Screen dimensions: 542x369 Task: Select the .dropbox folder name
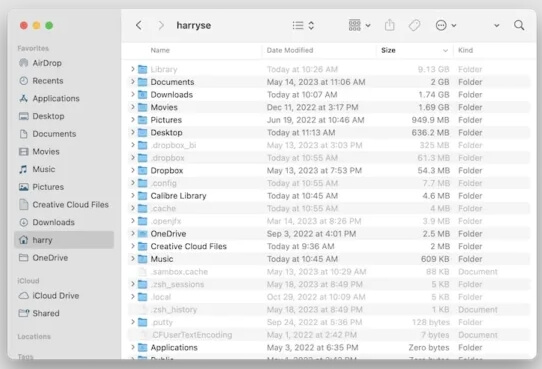pos(168,158)
